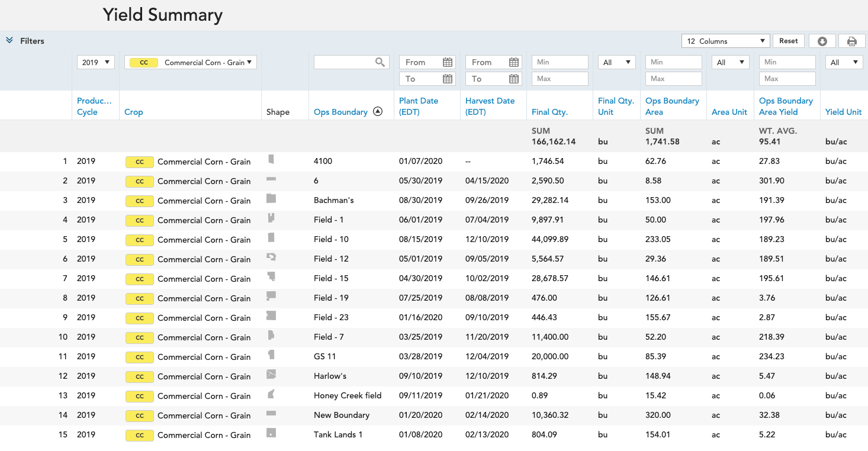Click shape icon for Honey Creek field

271,394
